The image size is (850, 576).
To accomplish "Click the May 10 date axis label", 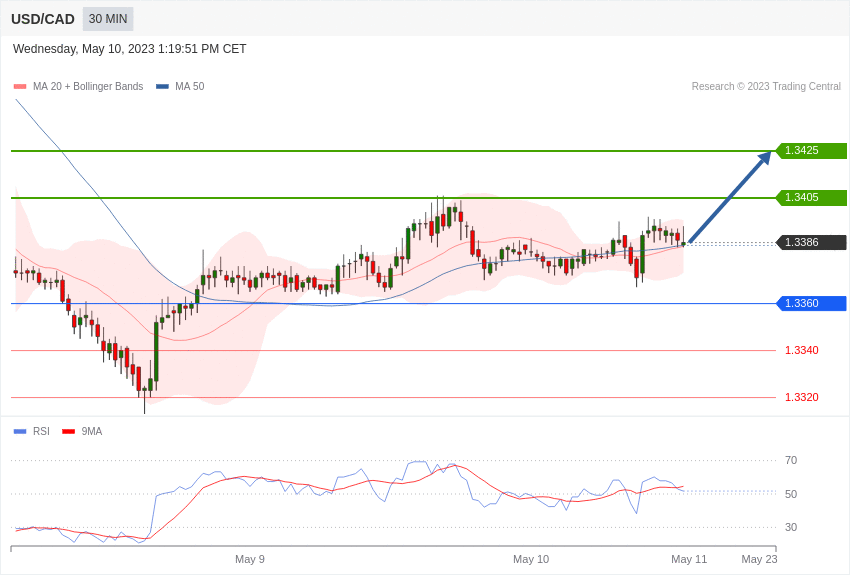I will 531,559.
